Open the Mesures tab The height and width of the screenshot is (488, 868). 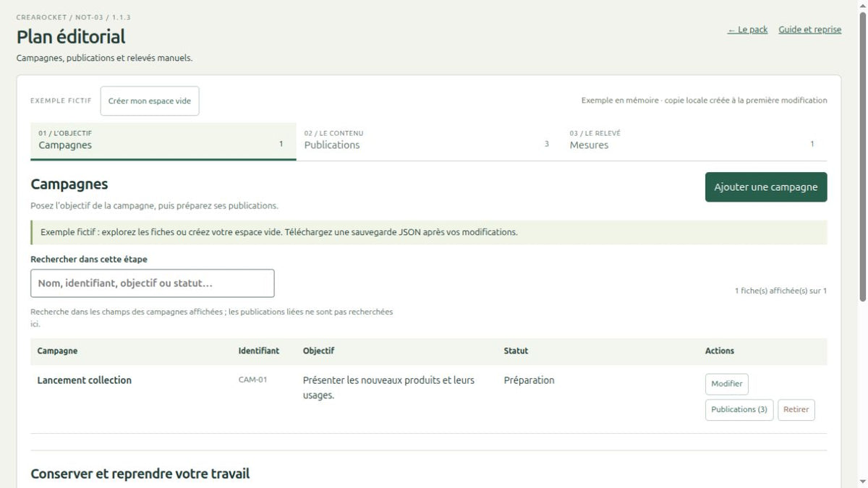coord(694,140)
